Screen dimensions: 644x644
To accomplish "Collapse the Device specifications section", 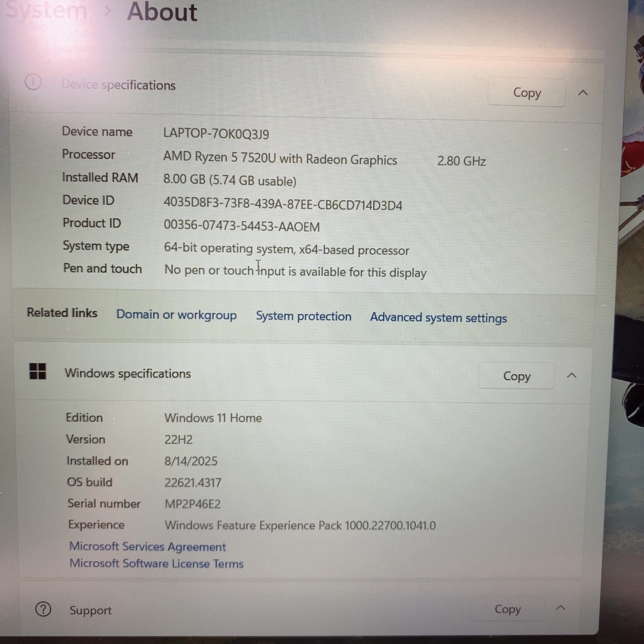I will (583, 93).
